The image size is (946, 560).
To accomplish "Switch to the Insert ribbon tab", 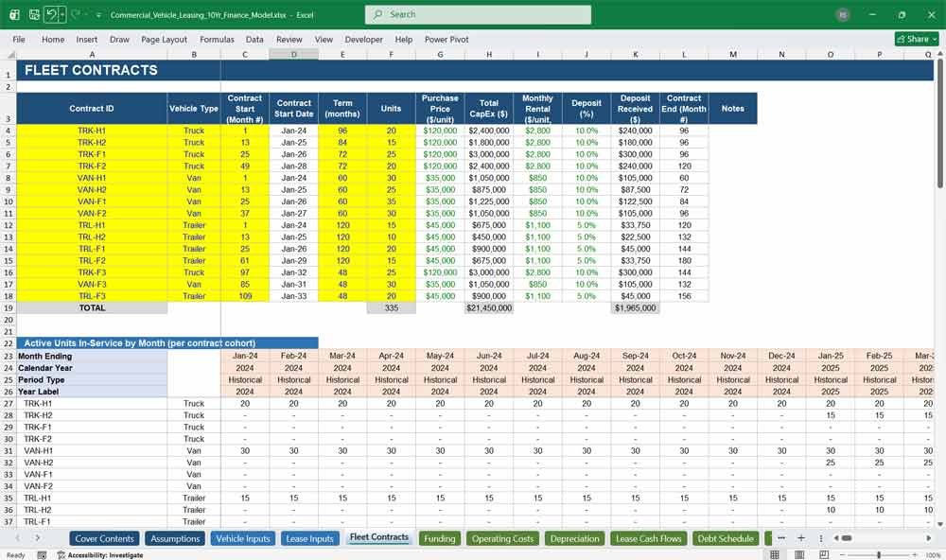I will coord(87,39).
